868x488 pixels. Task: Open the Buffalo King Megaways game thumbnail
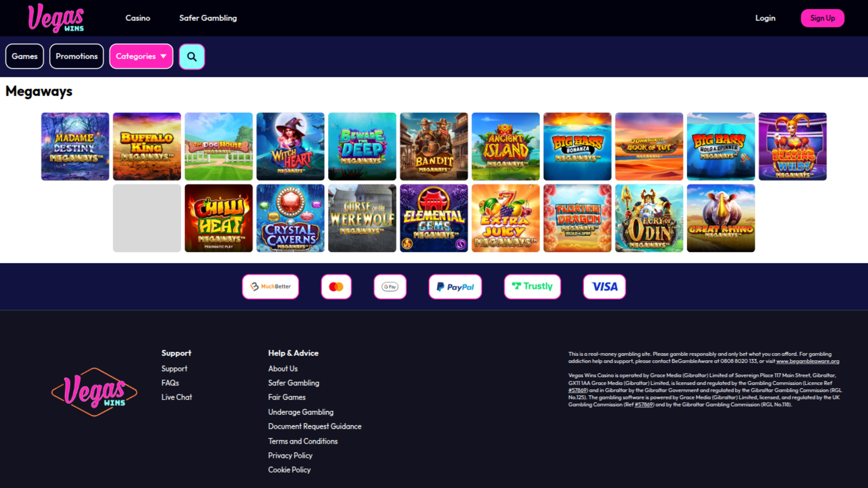(x=146, y=146)
